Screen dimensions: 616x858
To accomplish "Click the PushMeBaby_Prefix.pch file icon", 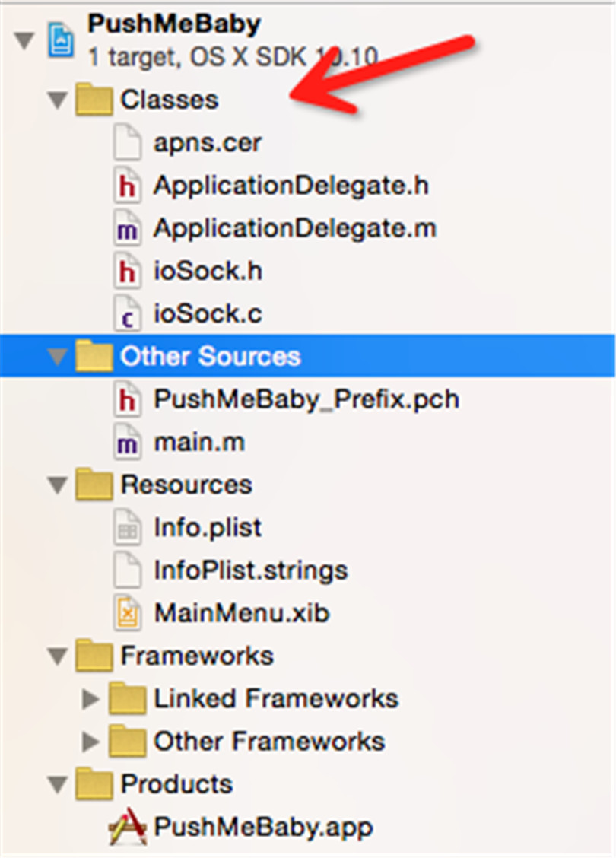I will [127, 399].
